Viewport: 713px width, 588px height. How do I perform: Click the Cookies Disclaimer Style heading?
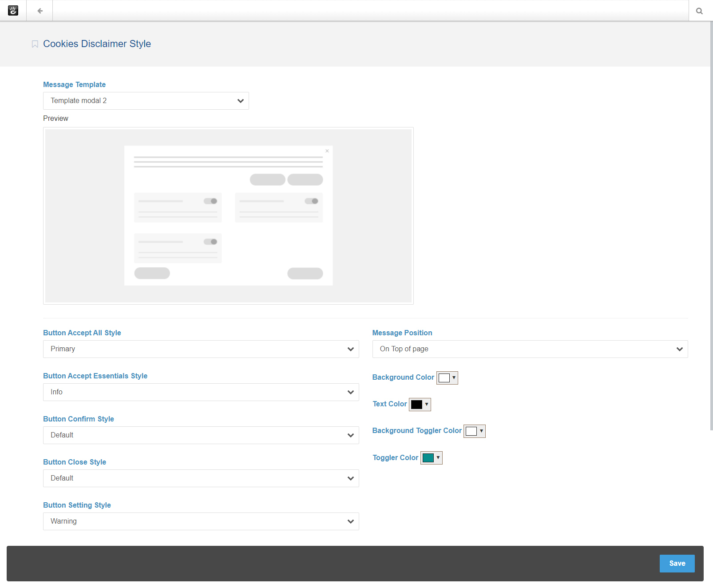coord(97,44)
